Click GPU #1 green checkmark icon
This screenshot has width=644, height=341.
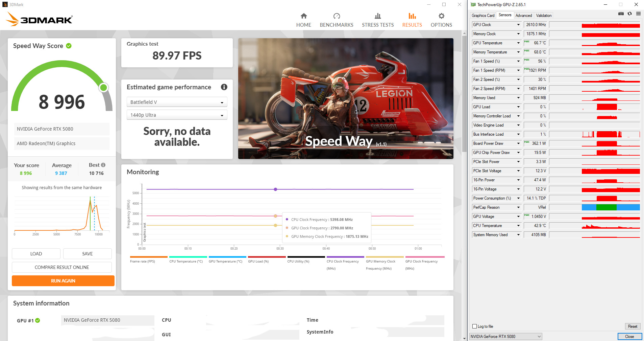point(38,320)
